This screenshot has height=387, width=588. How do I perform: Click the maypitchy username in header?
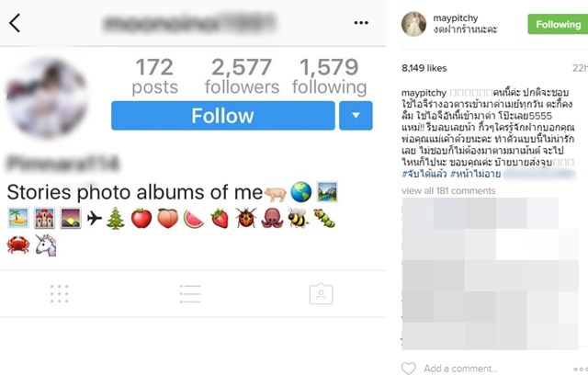click(462, 17)
